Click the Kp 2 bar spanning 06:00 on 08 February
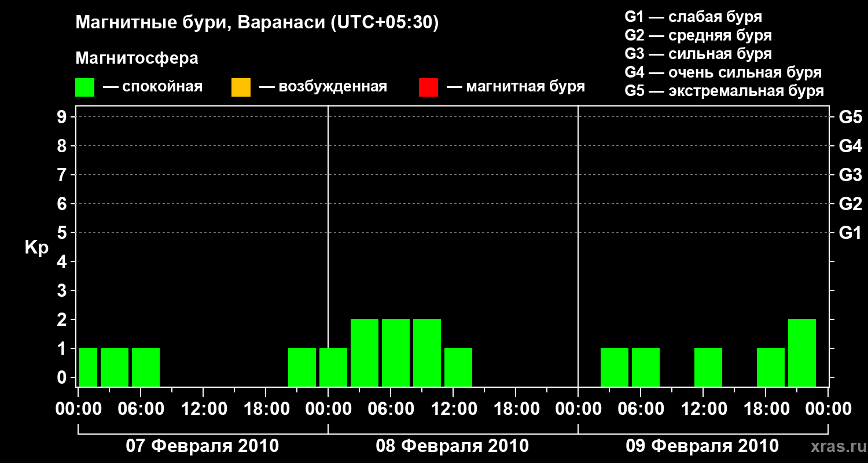 coord(396,352)
